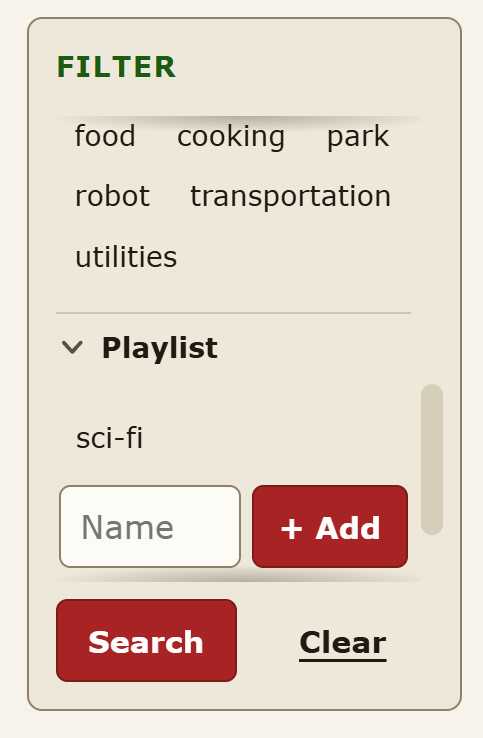
Task: Select the sci-fi playlist
Action: coord(109,438)
